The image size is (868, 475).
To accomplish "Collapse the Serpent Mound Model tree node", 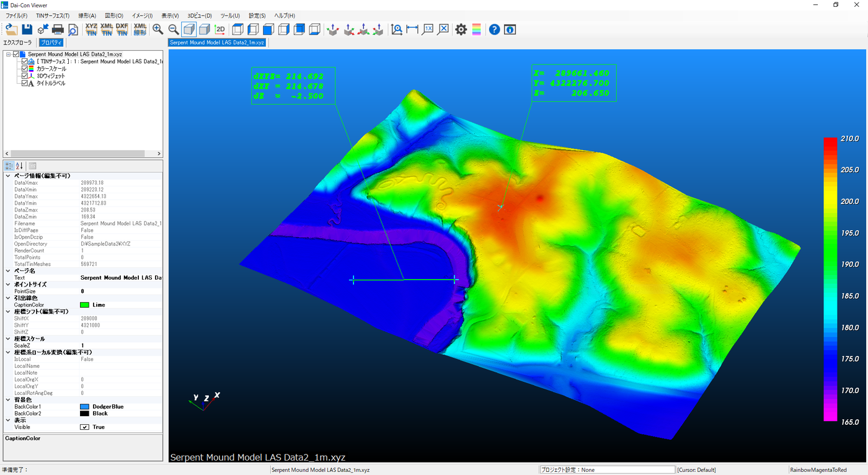I will 9,55.
